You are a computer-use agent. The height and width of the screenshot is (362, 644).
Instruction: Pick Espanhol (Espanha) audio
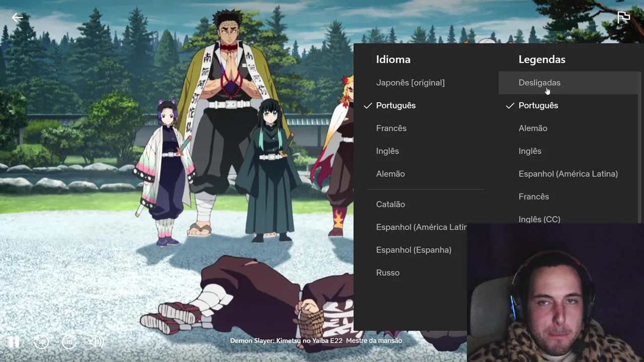[x=414, y=250]
